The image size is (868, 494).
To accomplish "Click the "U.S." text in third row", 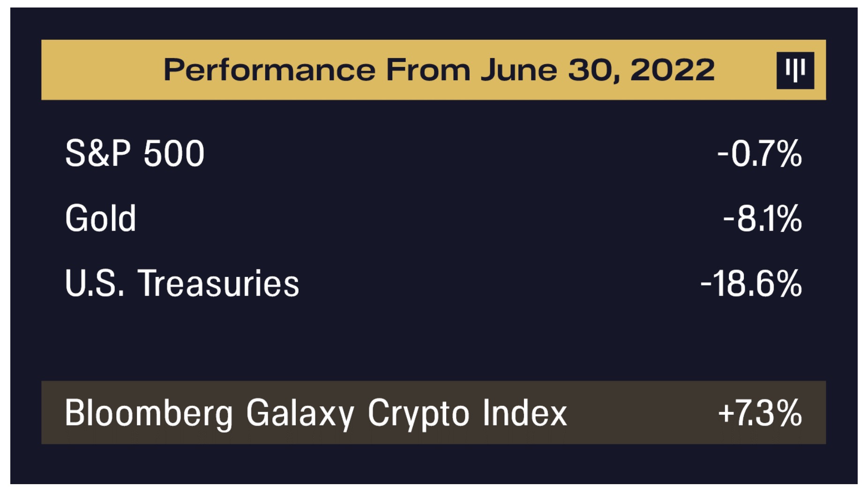I will pos(95,283).
